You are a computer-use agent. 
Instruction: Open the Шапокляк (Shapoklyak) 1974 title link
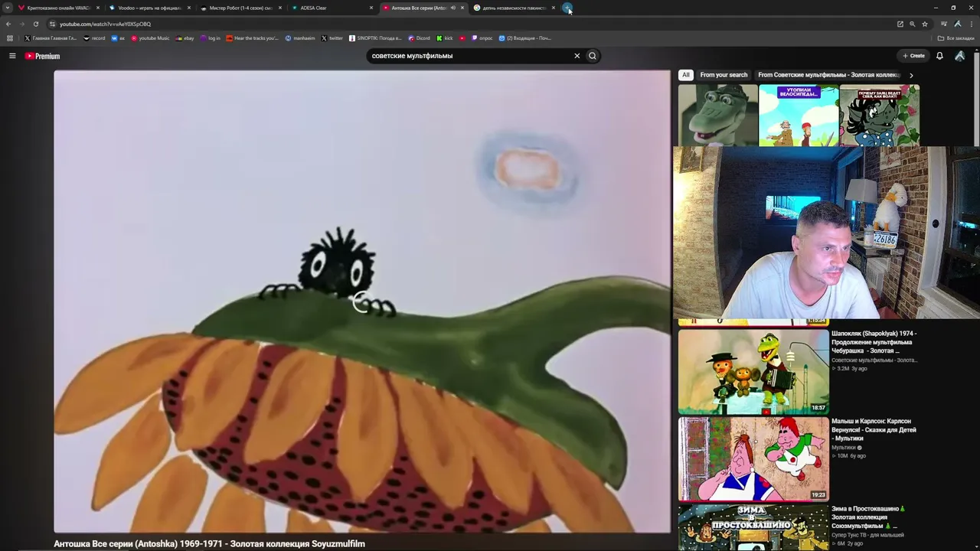(874, 342)
